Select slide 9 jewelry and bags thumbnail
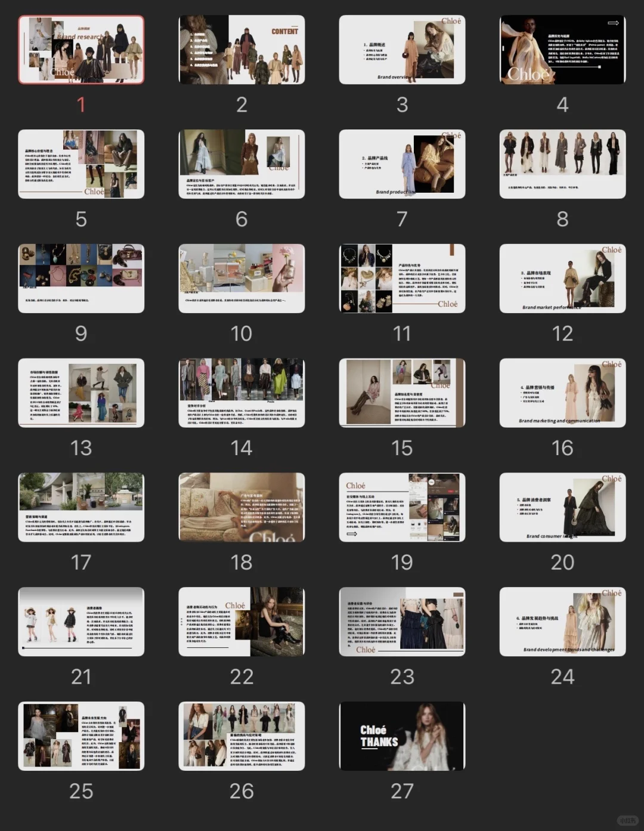The width and height of the screenshot is (644, 831). [x=81, y=279]
